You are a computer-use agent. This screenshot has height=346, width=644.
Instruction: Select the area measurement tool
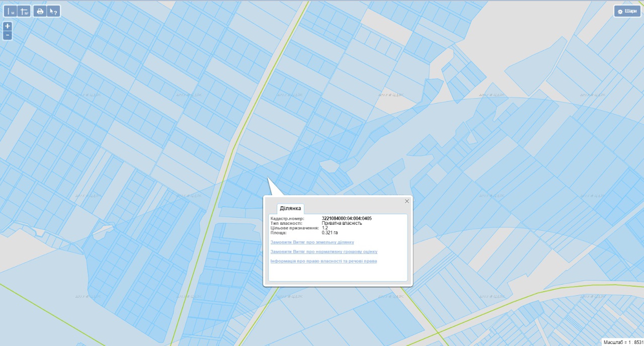pyautogui.click(x=24, y=11)
